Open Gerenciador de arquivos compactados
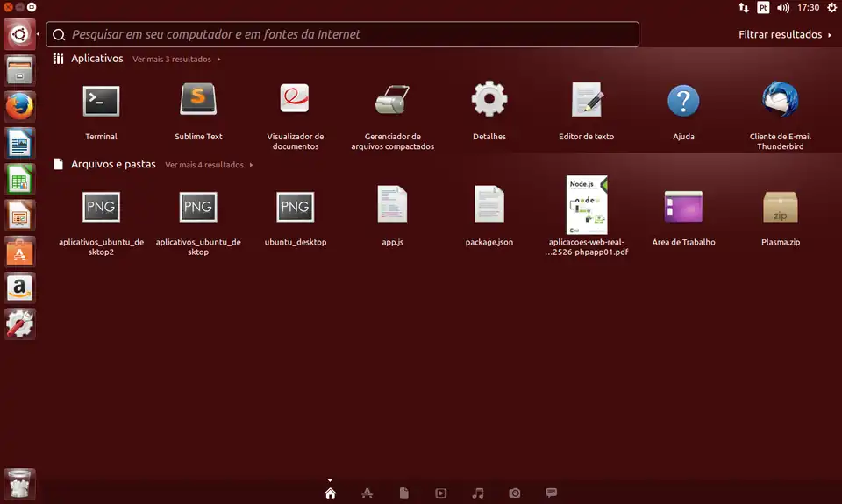Image resolution: width=842 pixels, height=504 pixels. click(x=392, y=99)
